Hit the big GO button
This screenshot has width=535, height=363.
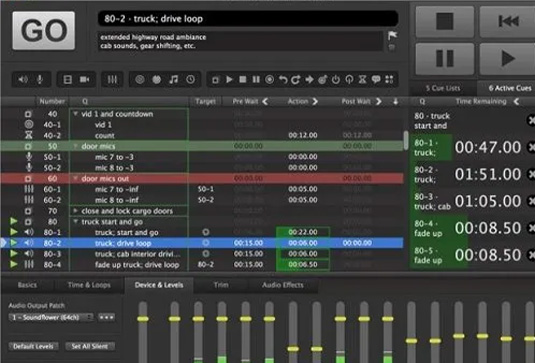coord(44,30)
